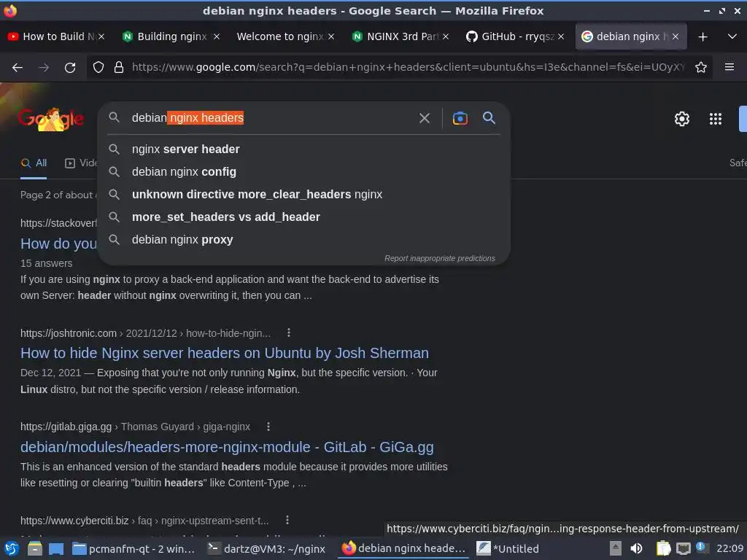The height and width of the screenshot is (560, 747).
Task: Switch to pcmanfm-qt taskbar window
Action: click(x=134, y=548)
